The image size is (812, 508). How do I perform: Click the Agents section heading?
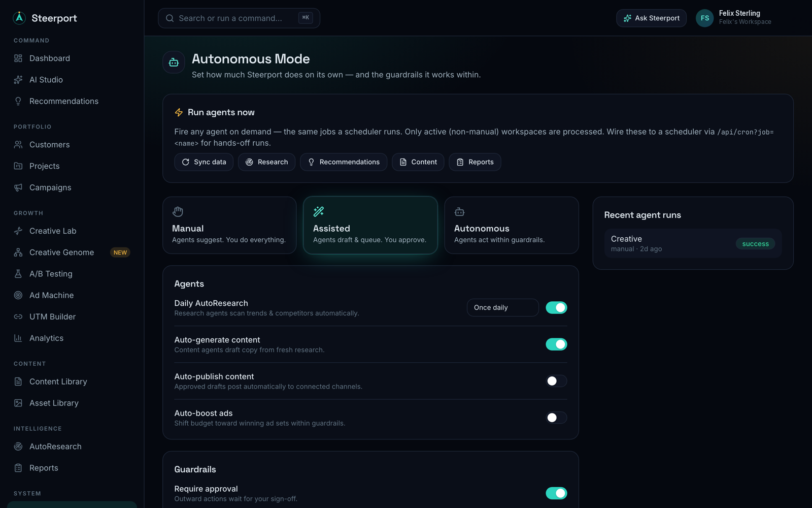(x=189, y=284)
